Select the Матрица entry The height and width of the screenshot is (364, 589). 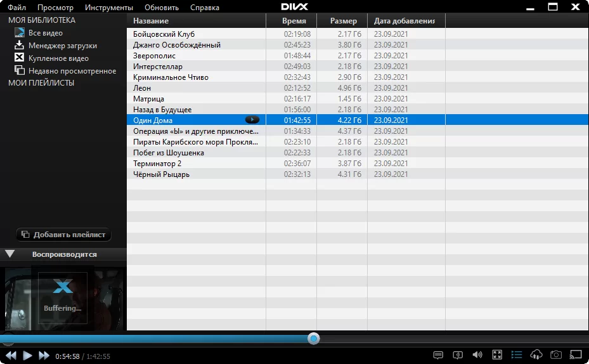tap(148, 99)
